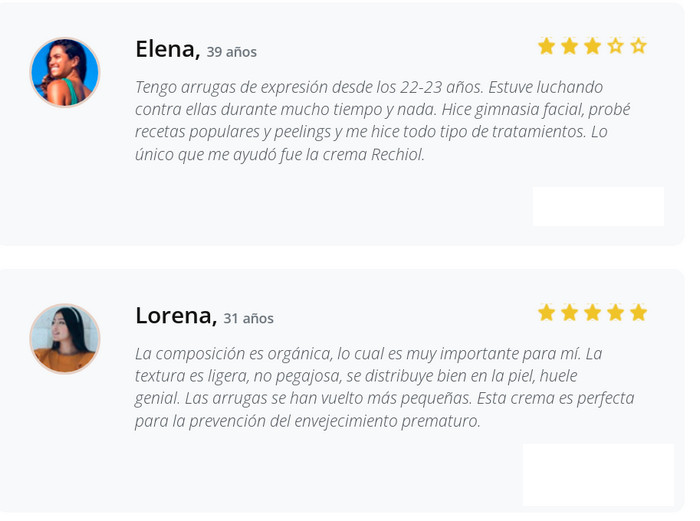Click the fourth star in Lorena's rating
The height and width of the screenshot is (521, 700).
(615, 313)
